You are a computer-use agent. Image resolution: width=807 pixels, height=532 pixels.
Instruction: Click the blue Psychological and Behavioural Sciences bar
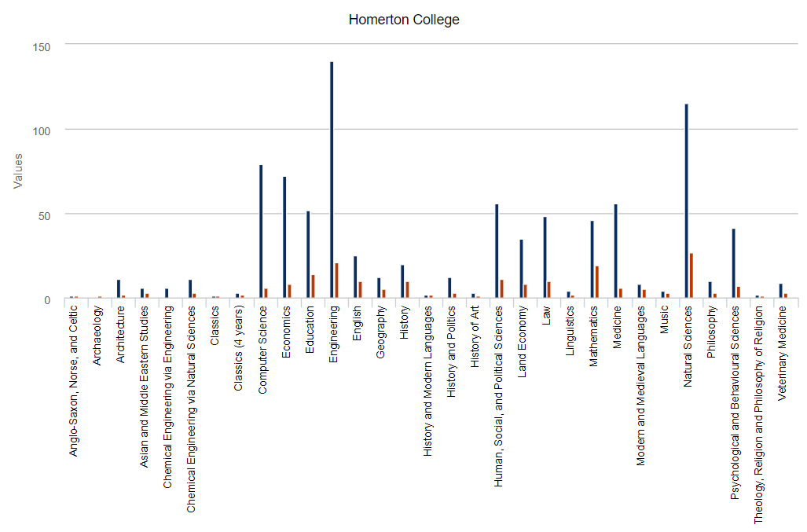click(734, 263)
